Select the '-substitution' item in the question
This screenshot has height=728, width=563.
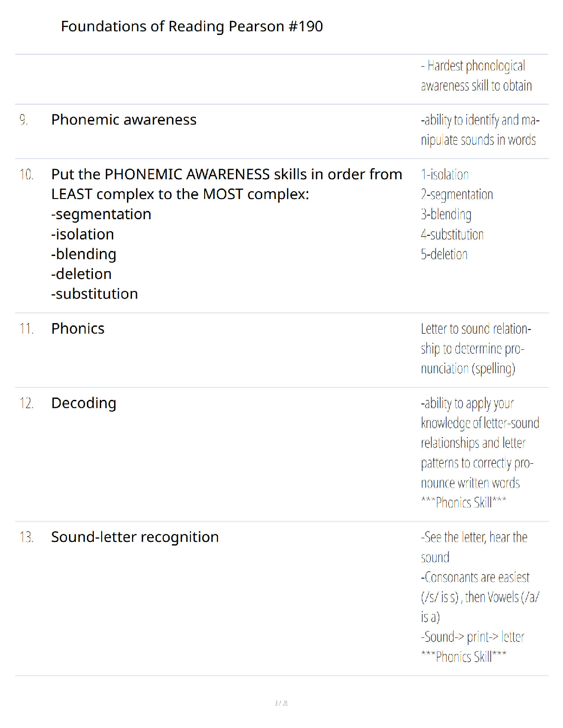pos(94,294)
